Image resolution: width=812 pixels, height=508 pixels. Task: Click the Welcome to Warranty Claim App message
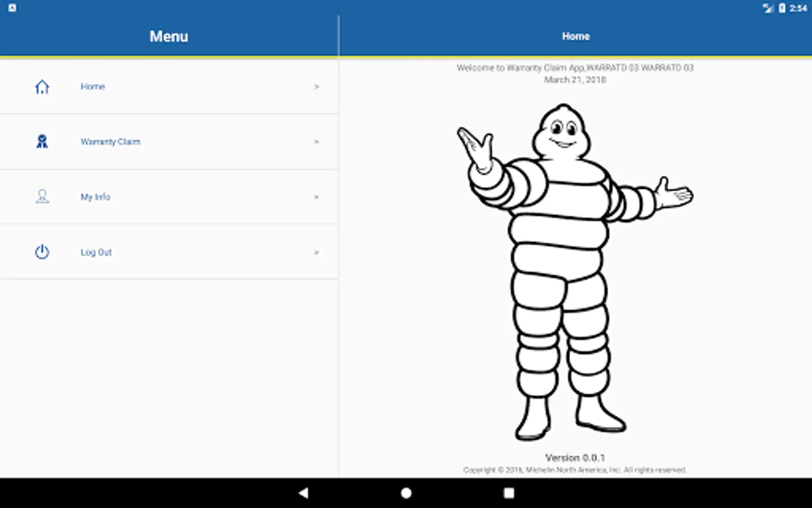tap(575, 68)
